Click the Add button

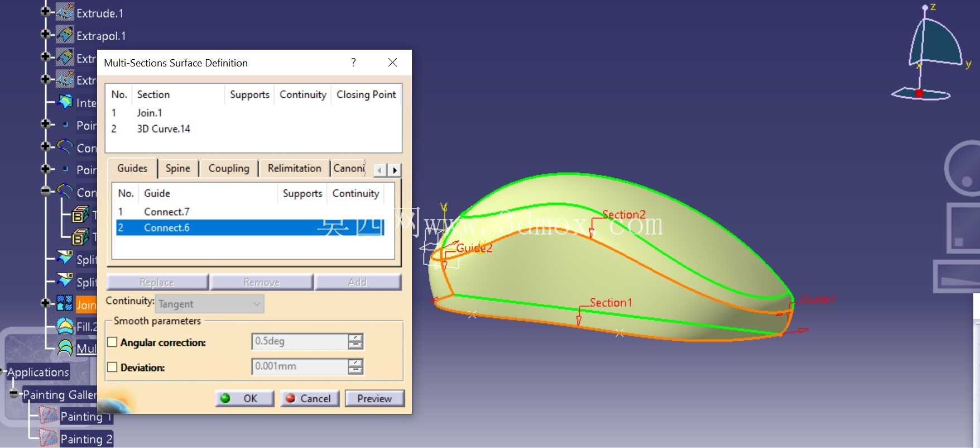point(357,282)
